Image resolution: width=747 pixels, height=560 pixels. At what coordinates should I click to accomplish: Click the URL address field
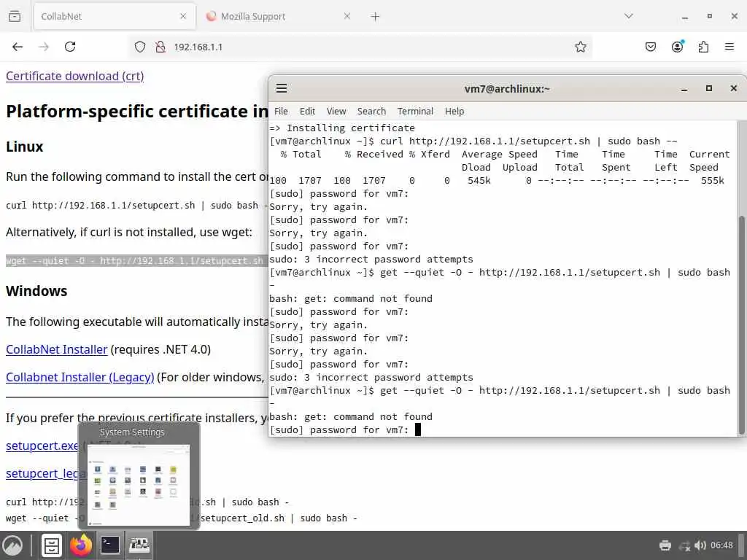point(362,47)
